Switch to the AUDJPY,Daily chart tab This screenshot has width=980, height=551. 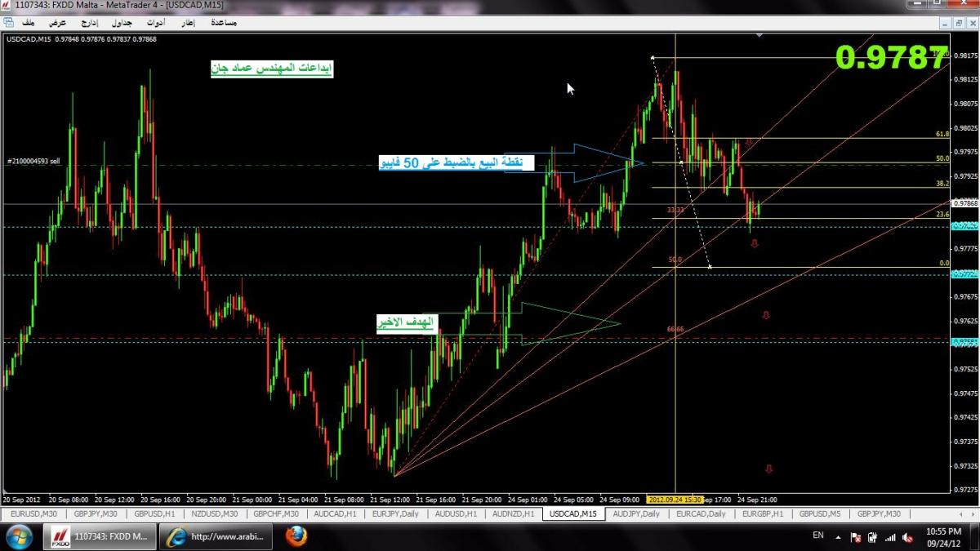pyautogui.click(x=636, y=514)
